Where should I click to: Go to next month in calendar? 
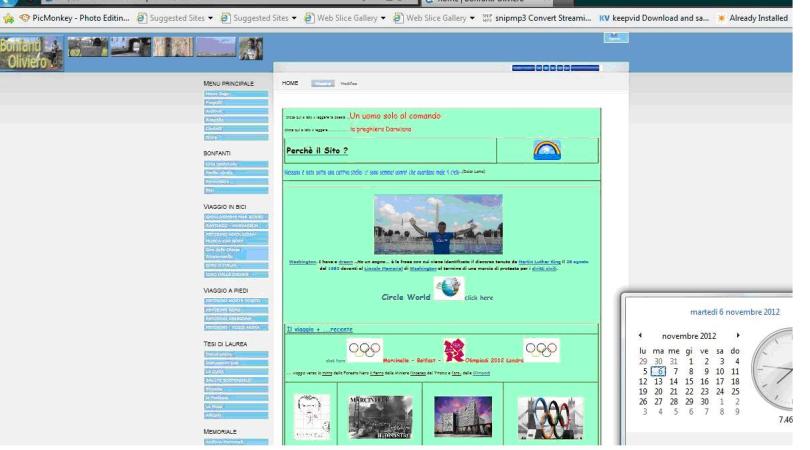[x=738, y=336]
